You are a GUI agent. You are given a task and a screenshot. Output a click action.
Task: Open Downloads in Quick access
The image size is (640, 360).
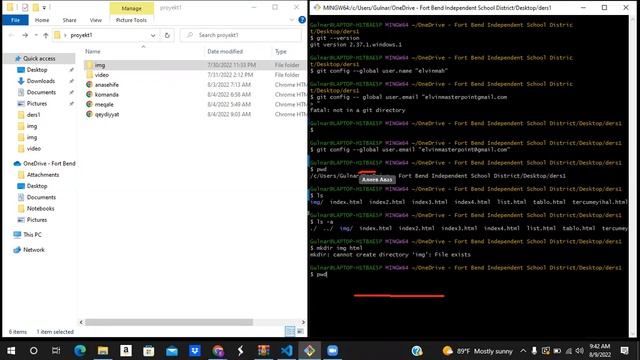41,81
